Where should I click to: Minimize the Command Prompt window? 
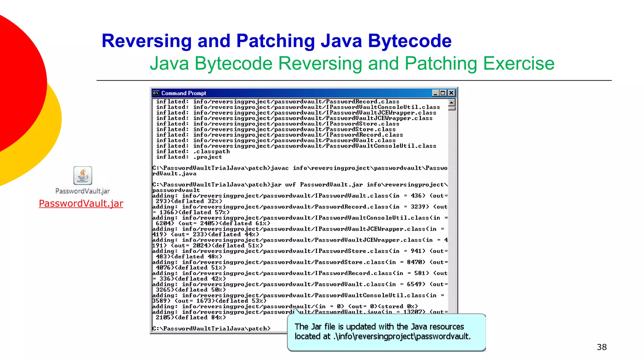tap(436, 93)
